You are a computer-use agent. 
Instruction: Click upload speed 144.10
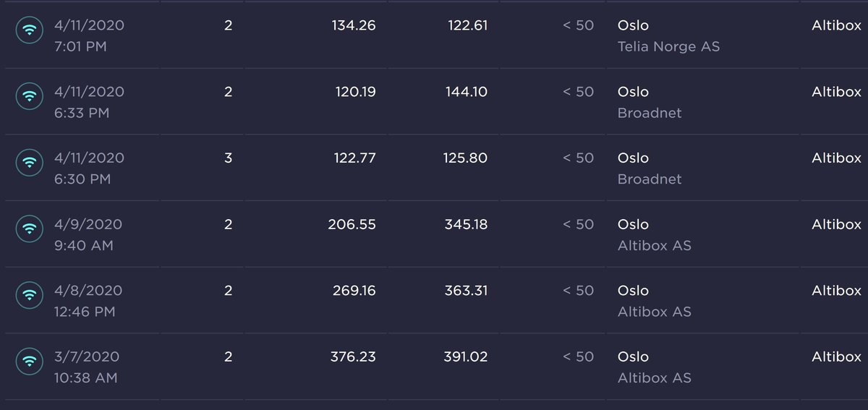pos(465,92)
